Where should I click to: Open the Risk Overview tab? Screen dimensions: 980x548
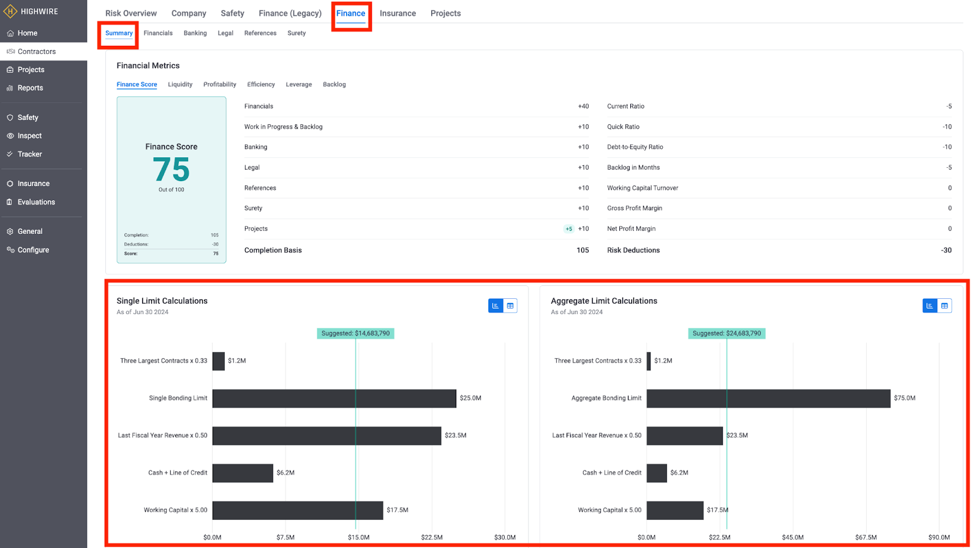point(130,13)
